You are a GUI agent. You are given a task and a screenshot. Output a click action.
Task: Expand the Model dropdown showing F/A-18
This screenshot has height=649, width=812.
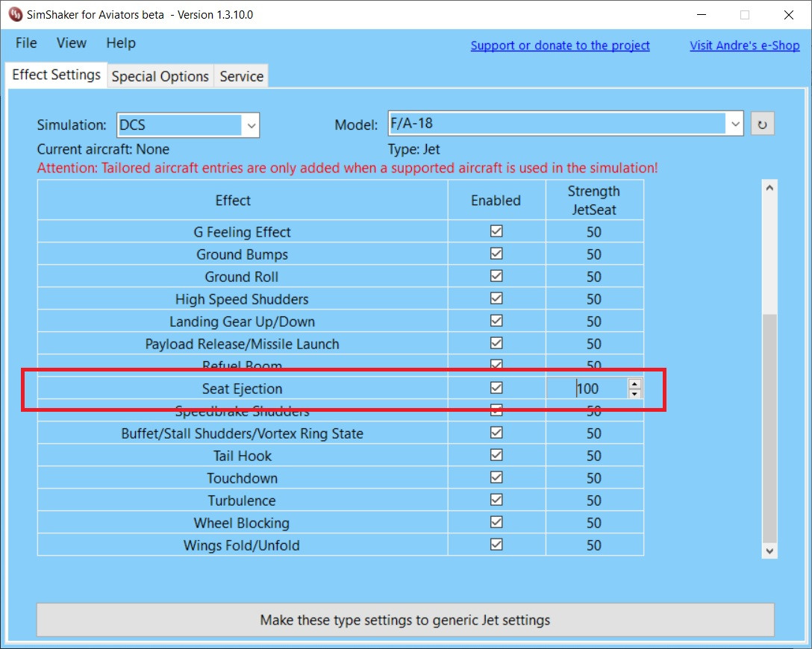point(566,124)
